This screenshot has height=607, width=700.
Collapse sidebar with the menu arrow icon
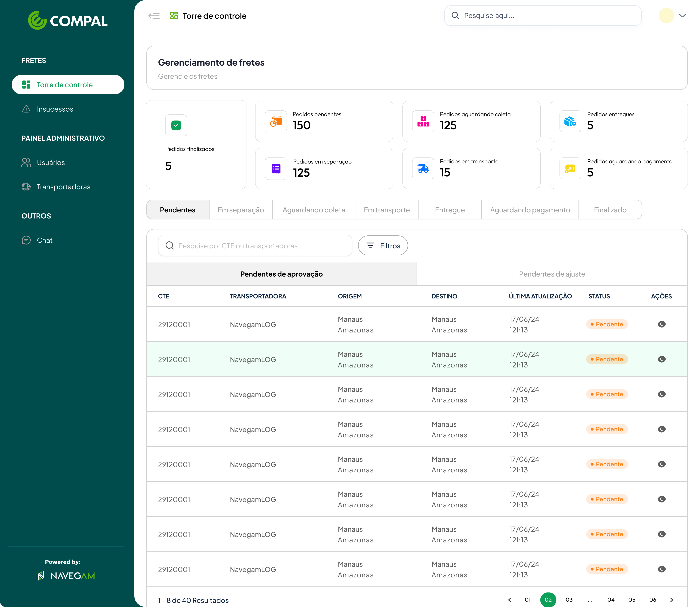[x=154, y=16]
